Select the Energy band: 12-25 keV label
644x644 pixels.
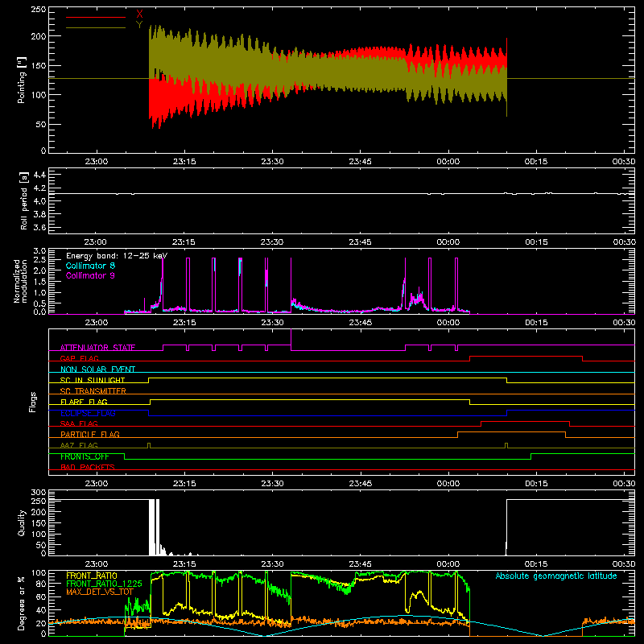coord(117,256)
